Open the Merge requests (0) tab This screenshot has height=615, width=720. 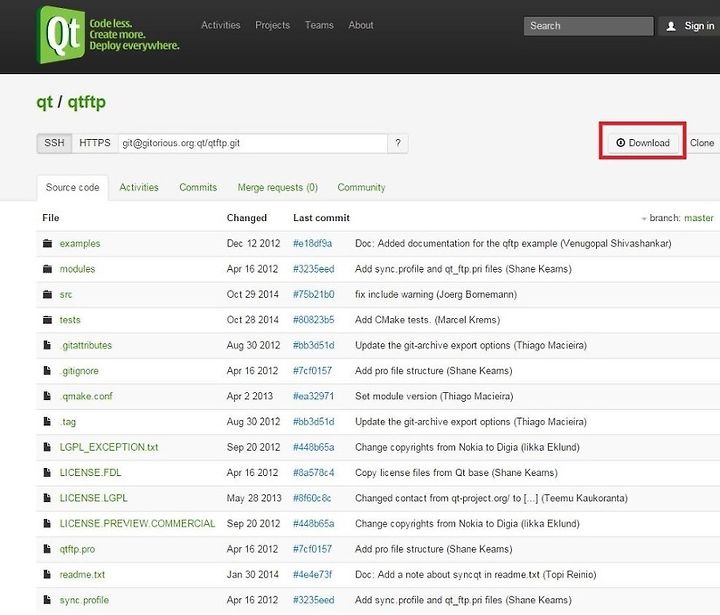pos(278,187)
